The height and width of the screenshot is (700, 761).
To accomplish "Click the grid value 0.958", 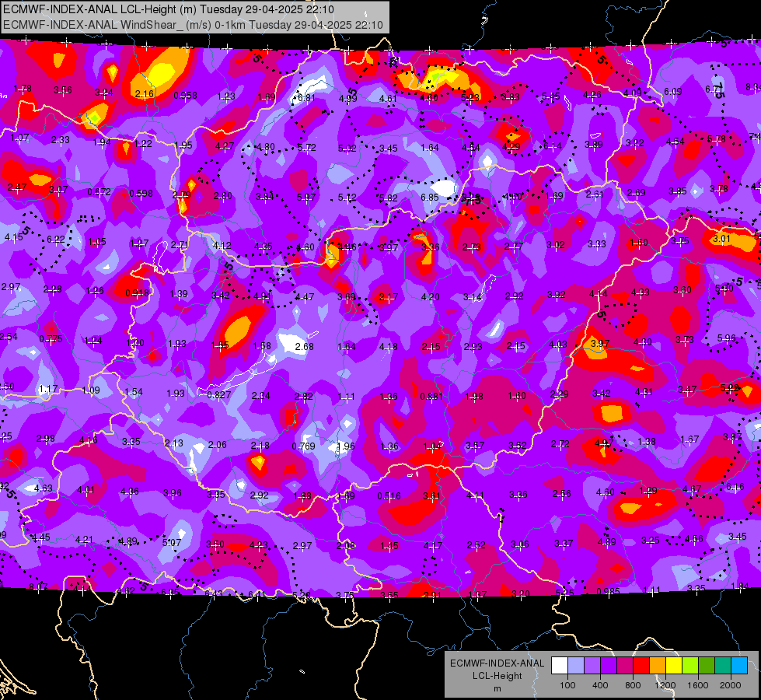I will [186, 95].
